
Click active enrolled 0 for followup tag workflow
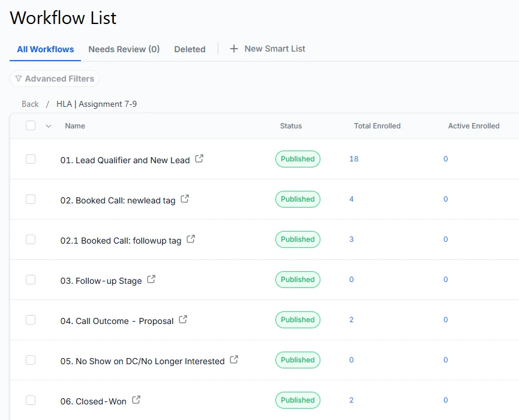(x=446, y=239)
